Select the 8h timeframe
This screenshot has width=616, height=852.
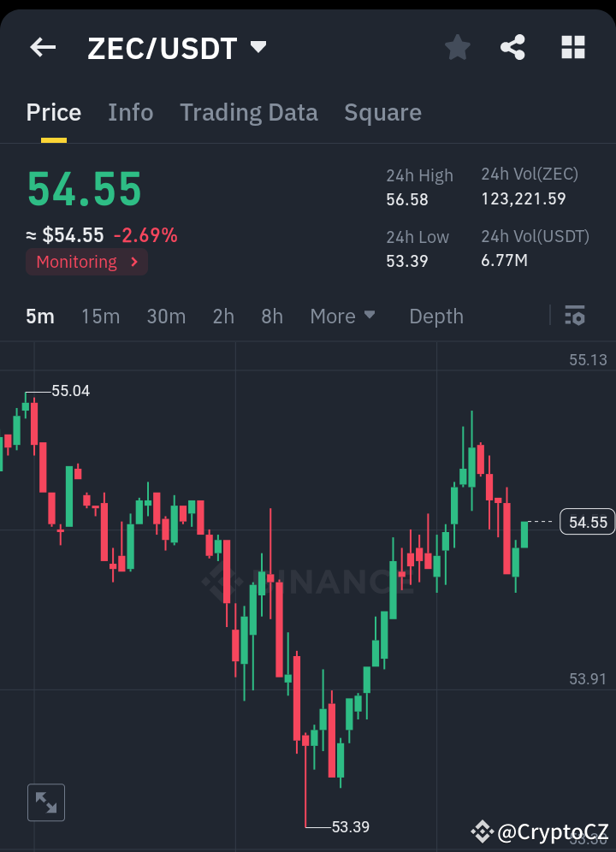271,316
